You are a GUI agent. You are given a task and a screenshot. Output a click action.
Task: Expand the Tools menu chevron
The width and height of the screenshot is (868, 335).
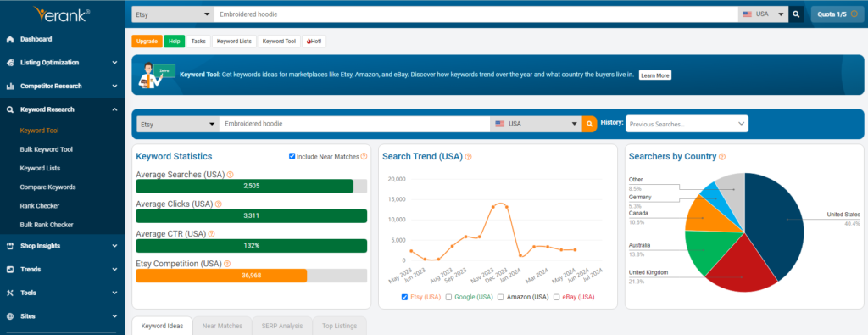coord(114,293)
